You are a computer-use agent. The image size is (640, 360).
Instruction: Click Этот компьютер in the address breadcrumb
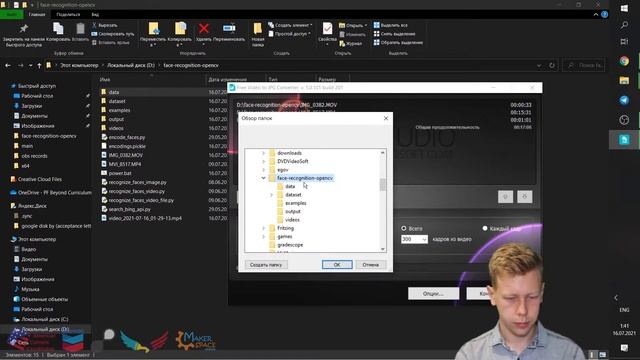[79, 65]
